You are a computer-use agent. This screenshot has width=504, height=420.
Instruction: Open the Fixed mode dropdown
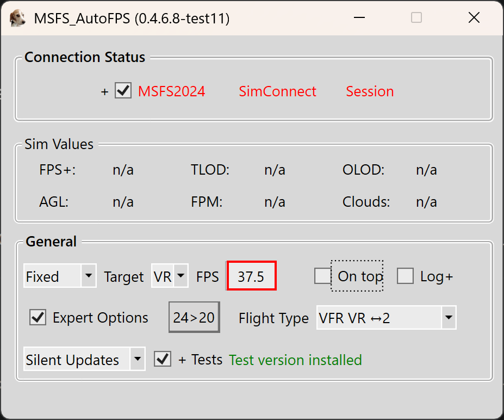(60, 276)
